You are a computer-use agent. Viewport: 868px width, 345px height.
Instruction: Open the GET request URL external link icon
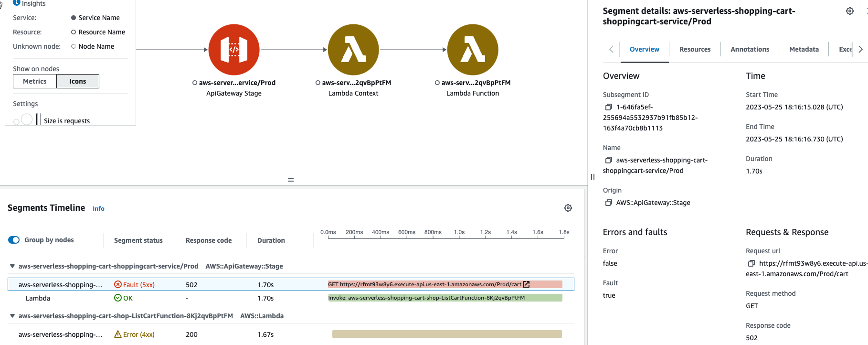526,284
